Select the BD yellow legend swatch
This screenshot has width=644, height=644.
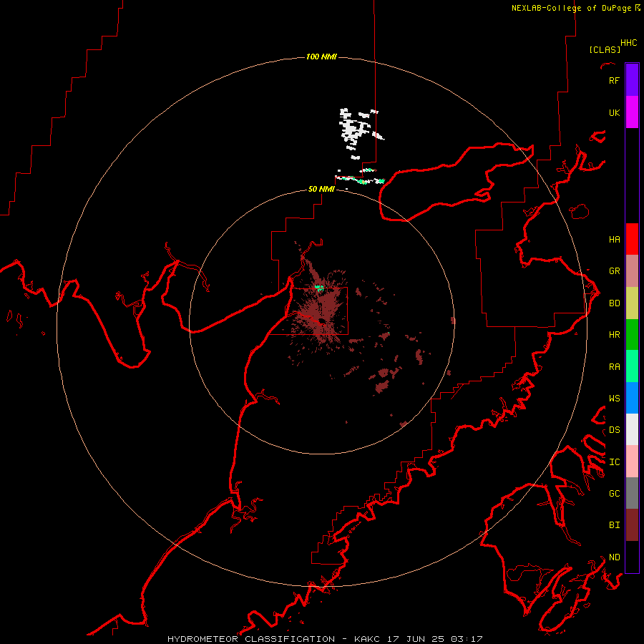tap(632, 303)
